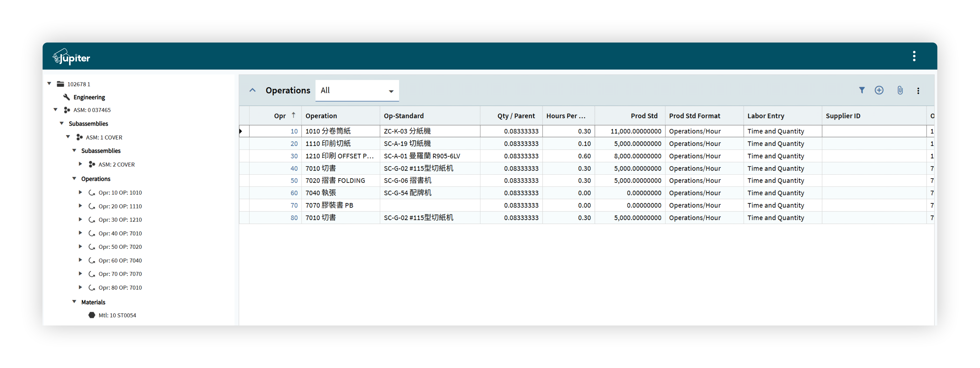980x368 pixels.
Task: Collapse the Operations panel with the chevron
Action: [252, 90]
